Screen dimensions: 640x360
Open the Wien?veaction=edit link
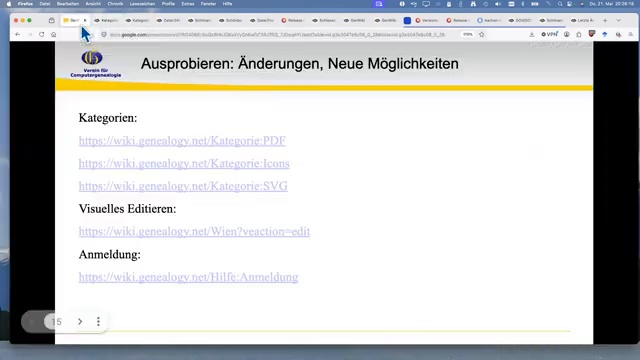(x=194, y=231)
